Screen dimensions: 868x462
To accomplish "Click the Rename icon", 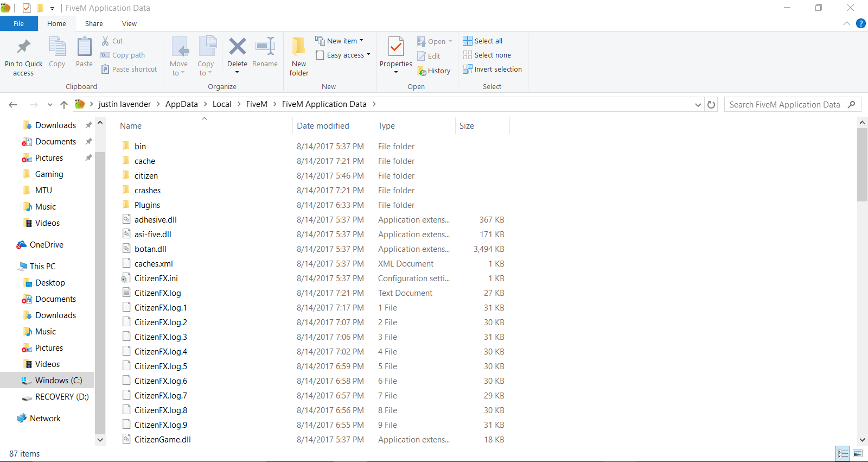I will tap(265, 47).
